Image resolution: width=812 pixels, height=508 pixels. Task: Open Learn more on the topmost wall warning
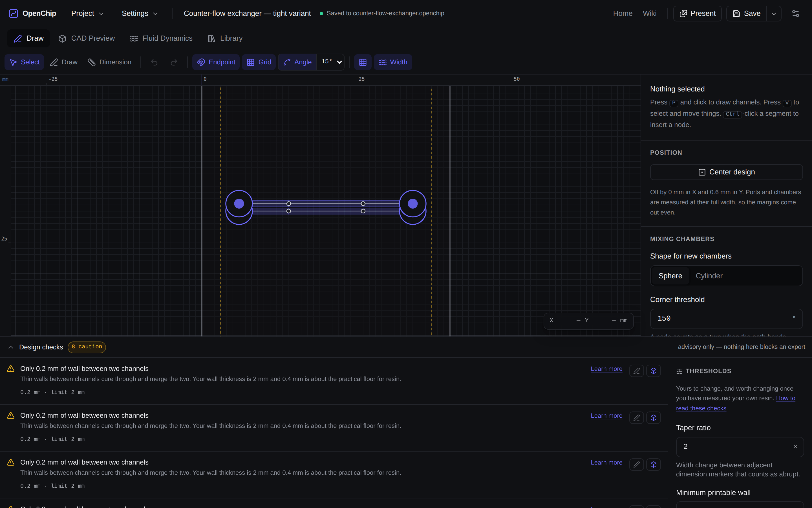click(x=606, y=369)
